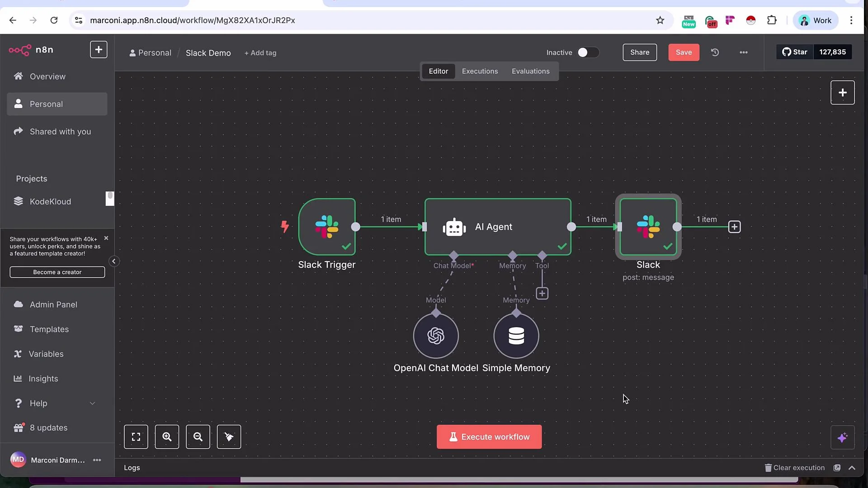View 8 updates

pos(57,428)
